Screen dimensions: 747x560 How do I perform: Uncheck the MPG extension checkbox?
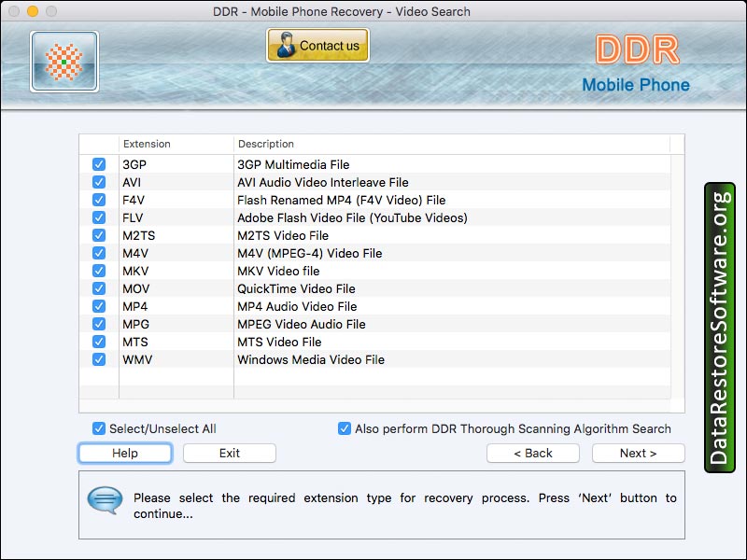point(99,324)
